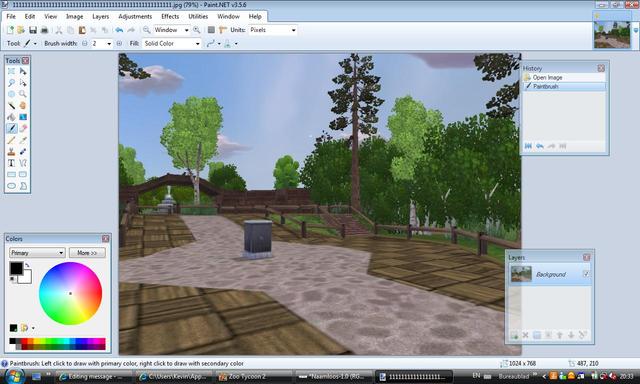Image resolution: width=640 pixels, height=384 pixels.
Task: Select the Ellipse shape tool
Action: 11,186
